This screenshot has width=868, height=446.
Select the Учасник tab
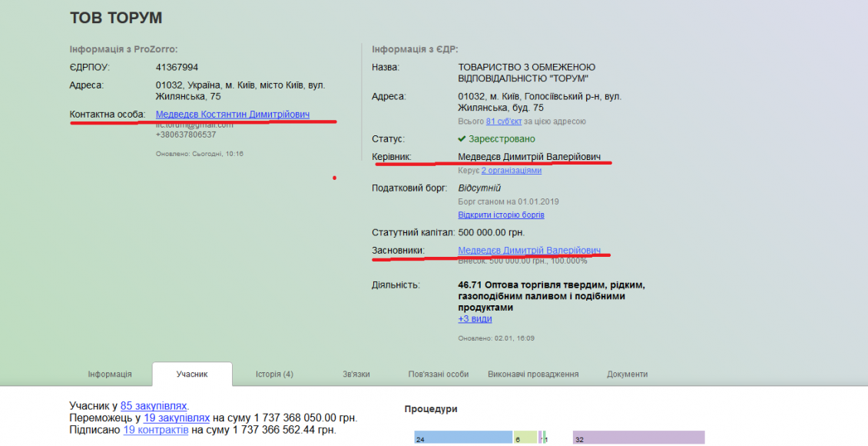pos(192,374)
